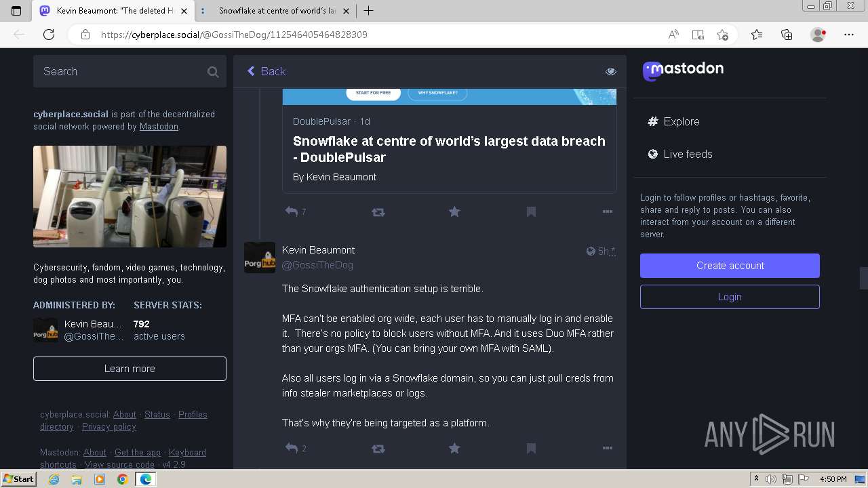Toggle sensitive content visibility eye icon

(x=611, y=72)
